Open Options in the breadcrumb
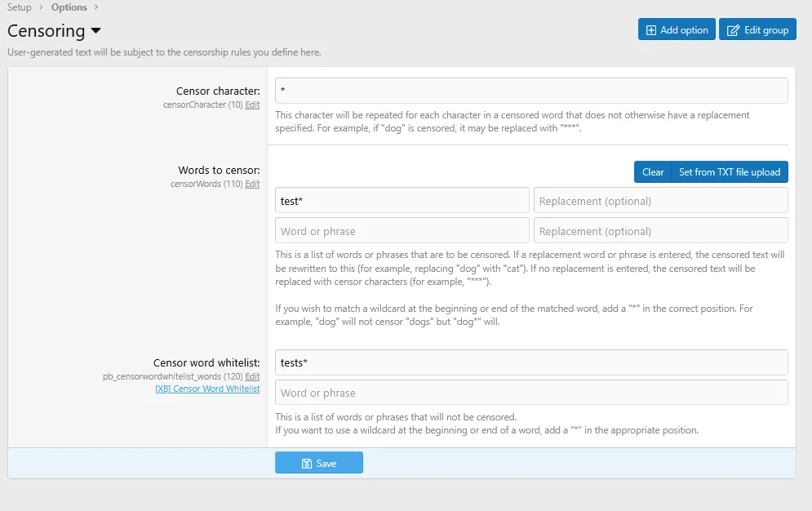 click(x=69, y=7)
